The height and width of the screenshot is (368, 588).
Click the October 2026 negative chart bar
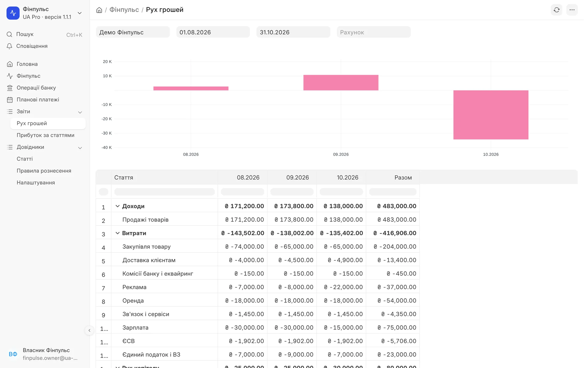click(x=491, y=115)
